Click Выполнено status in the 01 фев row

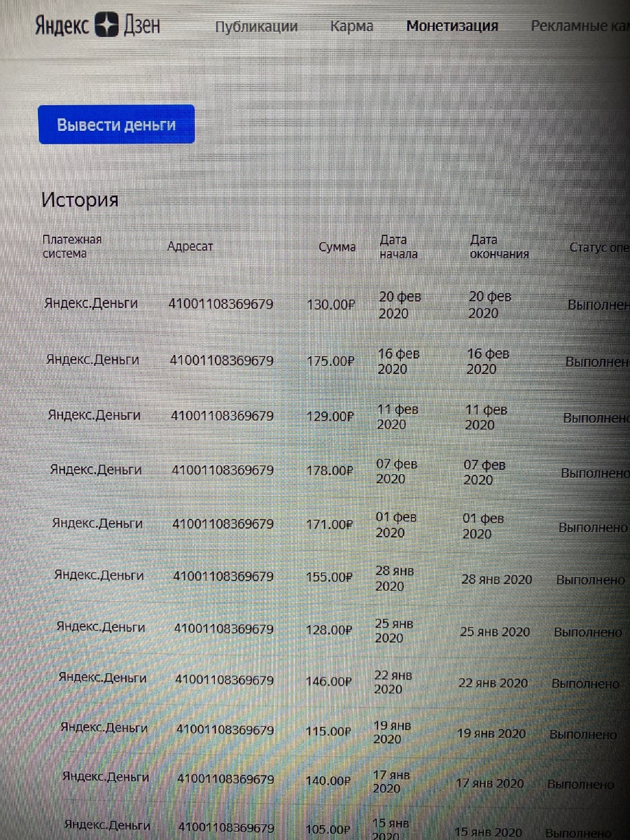click(x=593, y=528)
